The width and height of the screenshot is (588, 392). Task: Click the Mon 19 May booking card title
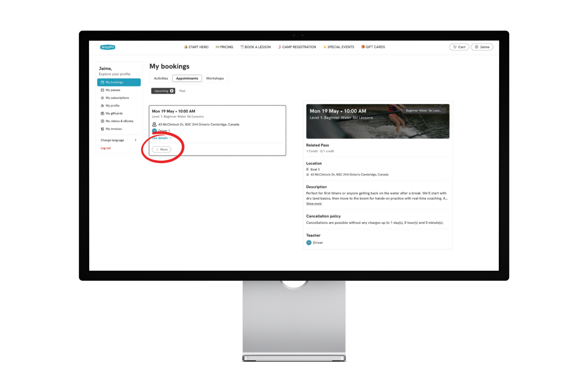[x=173, y=111]
